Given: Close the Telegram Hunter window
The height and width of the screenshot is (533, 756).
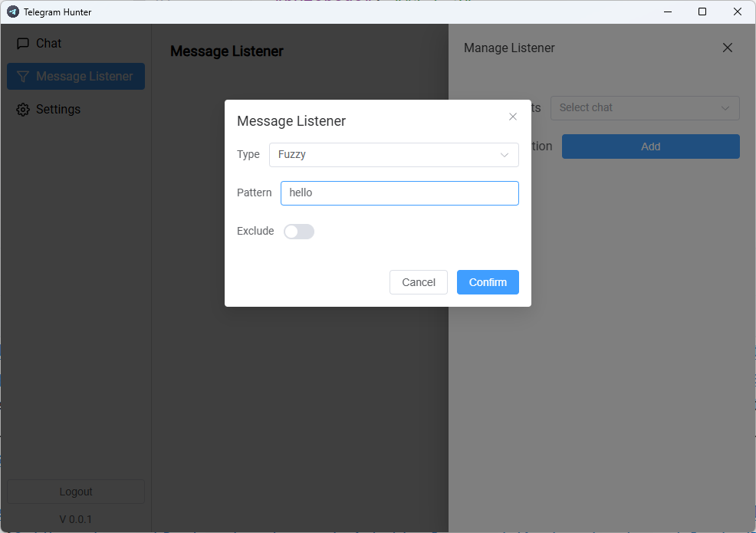Looking at the screenshot, I should [x=737, y=12].
